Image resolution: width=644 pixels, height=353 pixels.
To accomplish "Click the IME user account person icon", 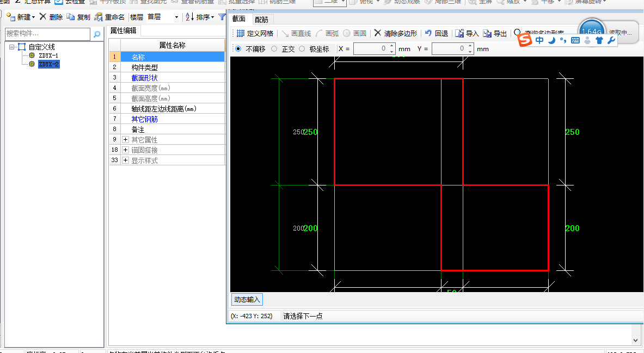I will 587,40.
